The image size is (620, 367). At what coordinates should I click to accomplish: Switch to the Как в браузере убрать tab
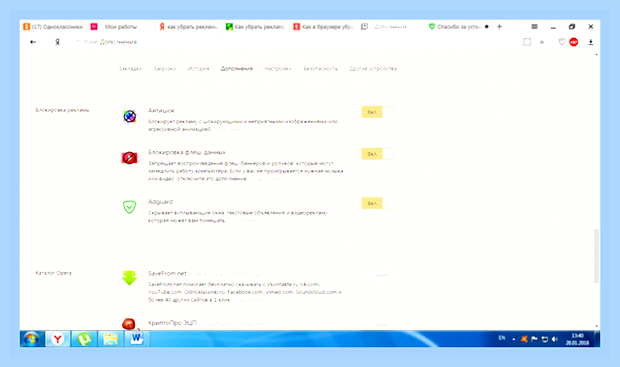(323, 26)
